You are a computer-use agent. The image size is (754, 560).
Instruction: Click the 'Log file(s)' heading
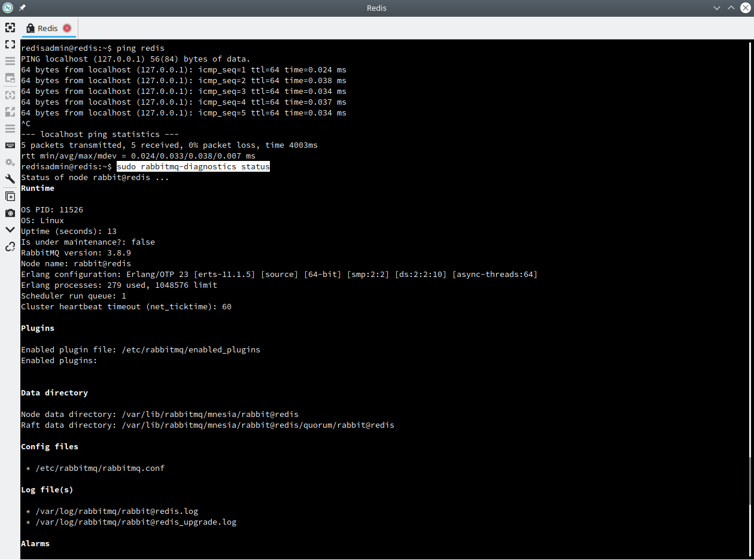(x=47, y=490)
